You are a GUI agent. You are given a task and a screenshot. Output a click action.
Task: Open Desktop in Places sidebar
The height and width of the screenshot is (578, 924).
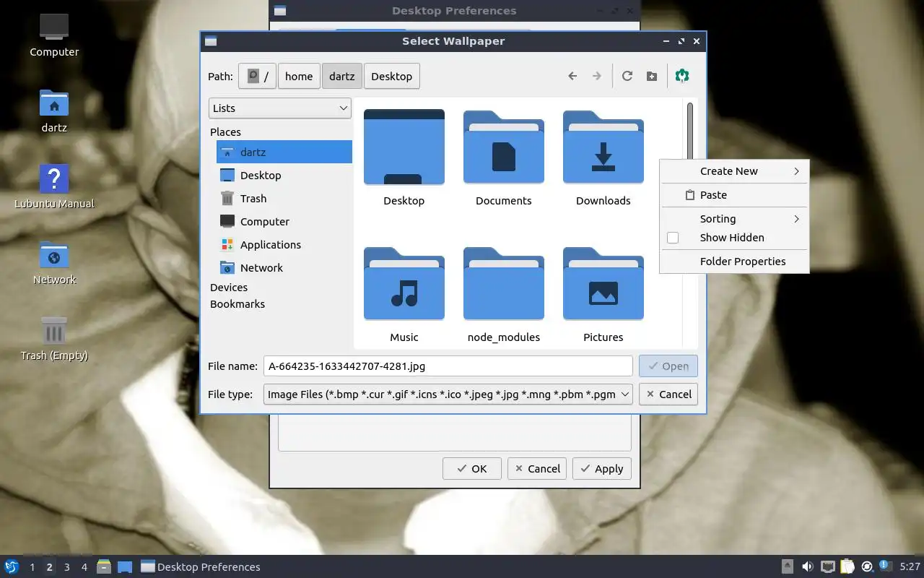[x=284, y=175]
